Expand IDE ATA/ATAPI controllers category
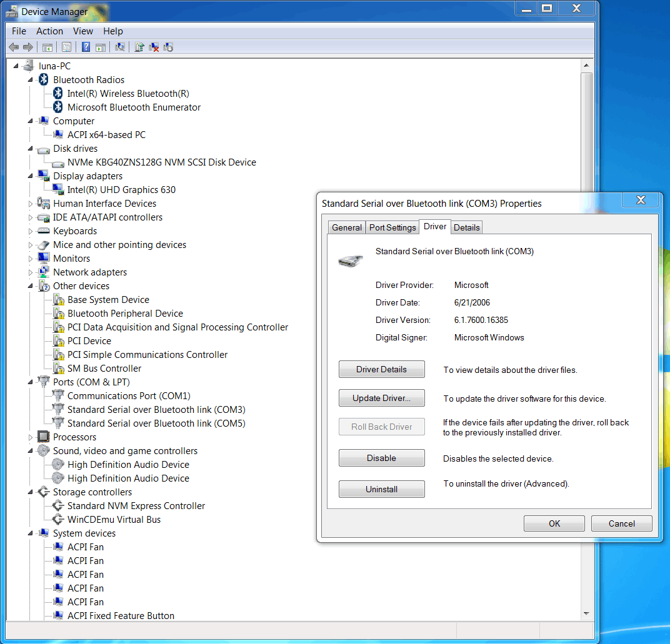Screen dimensions: 670x644 point(31,217)
